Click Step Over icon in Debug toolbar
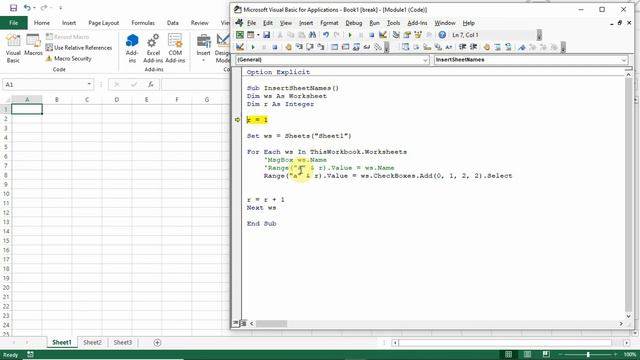The height and width of the screenshot is (360, 640). [310, 47]
